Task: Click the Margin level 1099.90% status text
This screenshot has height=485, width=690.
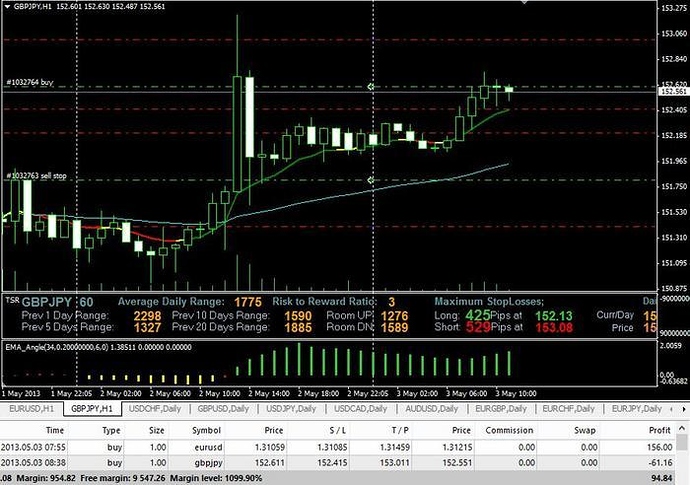Action: (x=216, y=478)
